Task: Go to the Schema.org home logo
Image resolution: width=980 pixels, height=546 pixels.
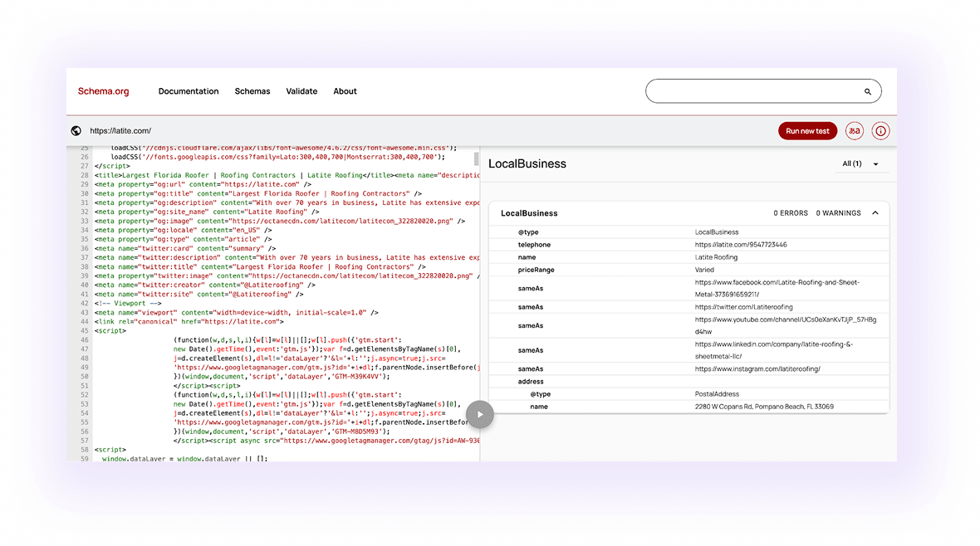Action: pyautogui.click(x=103, y=91)
